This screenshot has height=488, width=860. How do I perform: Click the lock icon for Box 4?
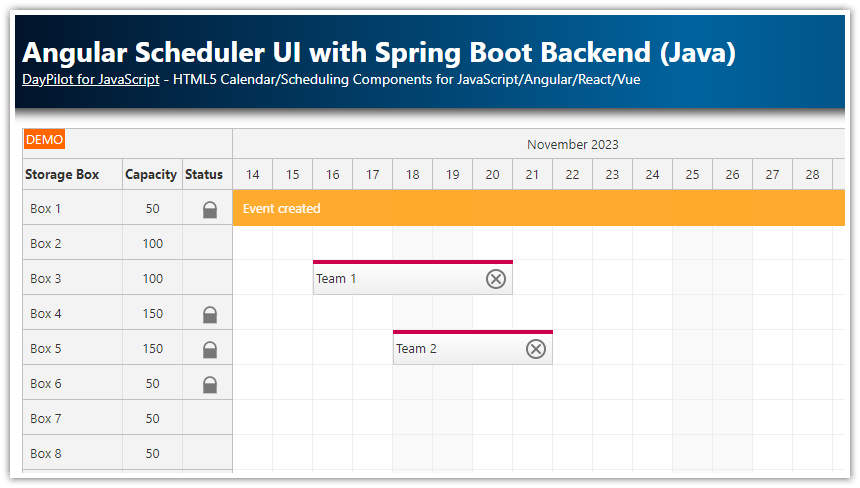pyautogui.click(x=210, y=315)
